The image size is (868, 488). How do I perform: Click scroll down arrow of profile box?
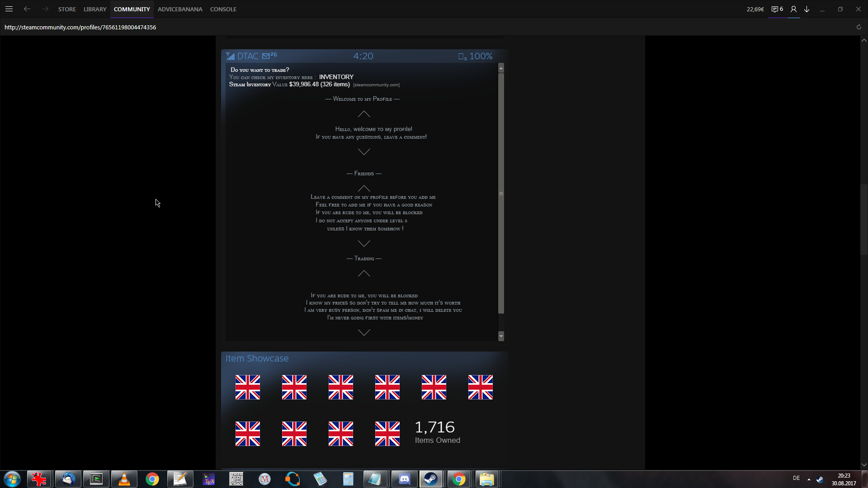[501, 336]
